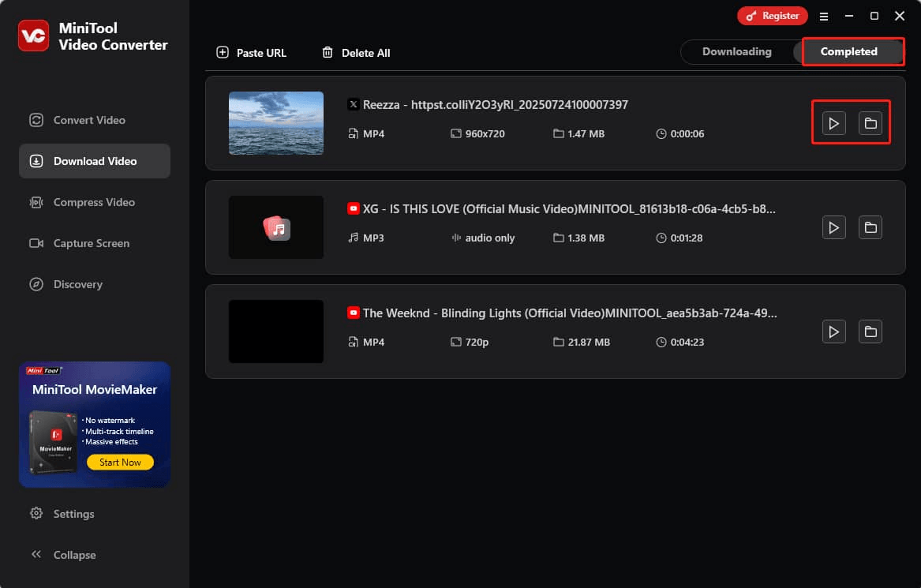Open folder for XG IS THIS LOVE

pos(870,227)
